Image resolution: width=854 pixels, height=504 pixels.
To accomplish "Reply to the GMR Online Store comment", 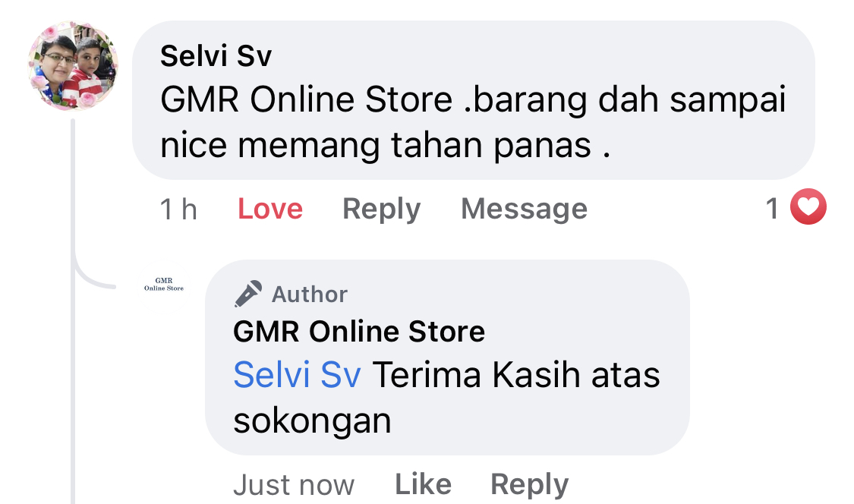I will [x=529, y=484].
